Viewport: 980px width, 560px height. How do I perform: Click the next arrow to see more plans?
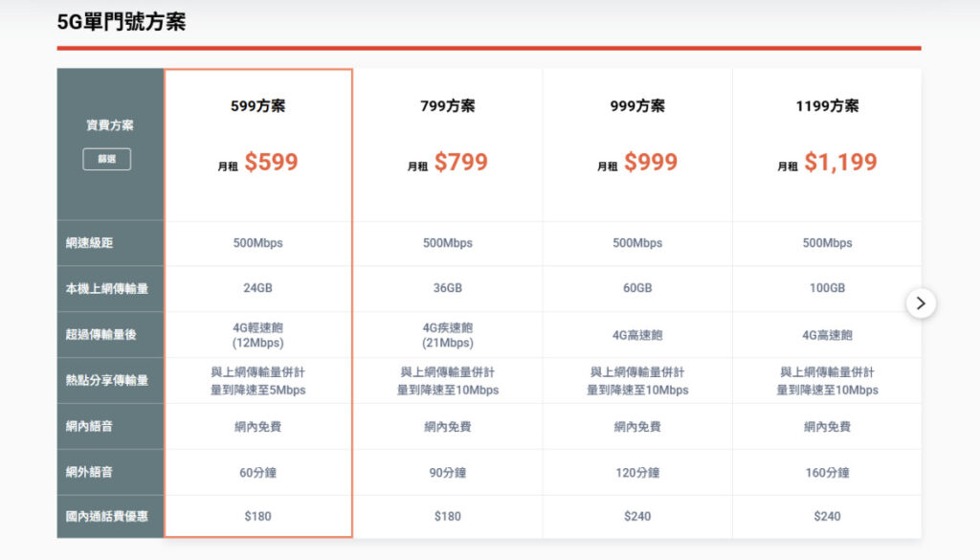point(922,303)
